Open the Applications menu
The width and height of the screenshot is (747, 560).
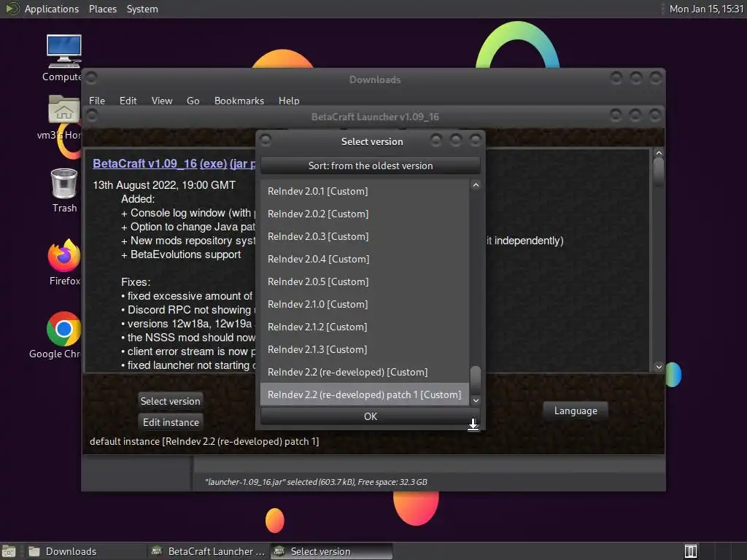coord(52,9)
